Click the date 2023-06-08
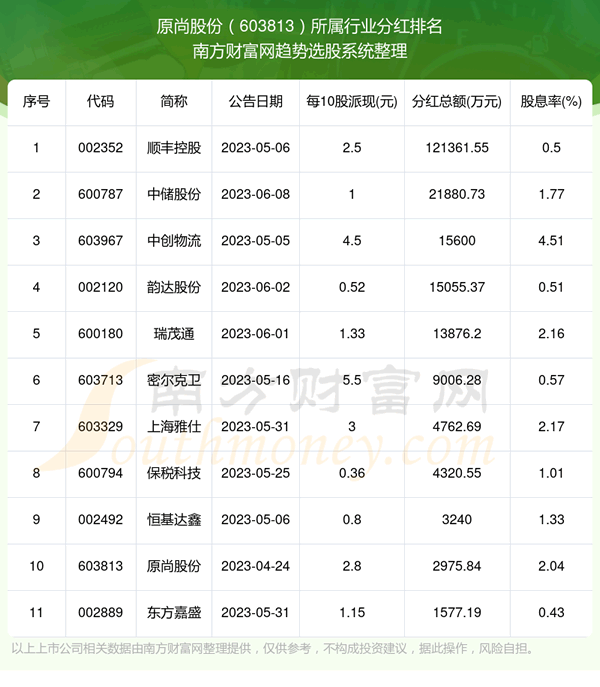600x687 pixels. [256, 194]
